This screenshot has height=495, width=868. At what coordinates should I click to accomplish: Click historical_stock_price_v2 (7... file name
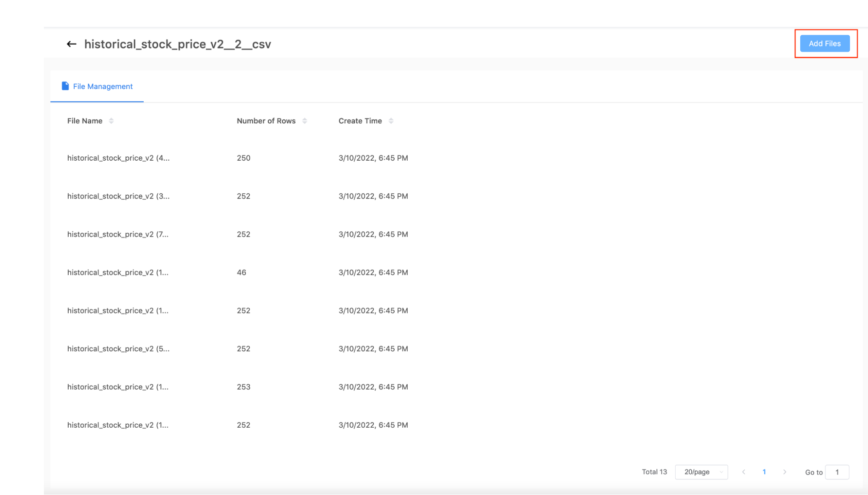[118, 234]
